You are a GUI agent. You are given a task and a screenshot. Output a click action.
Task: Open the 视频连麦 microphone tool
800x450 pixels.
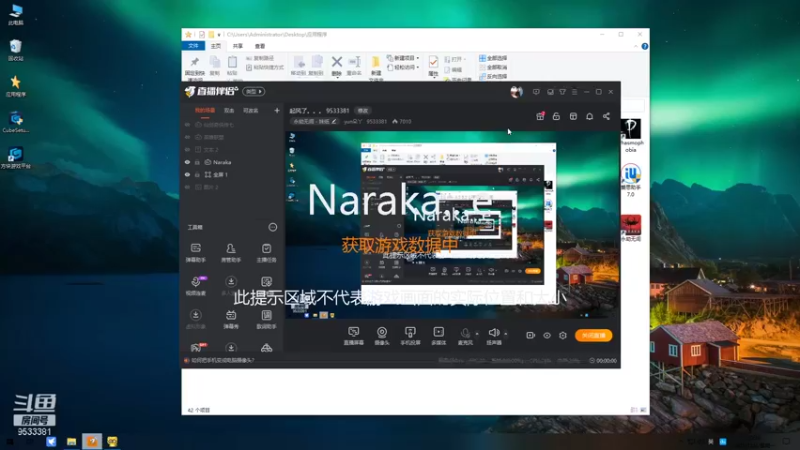coord(195,286)
